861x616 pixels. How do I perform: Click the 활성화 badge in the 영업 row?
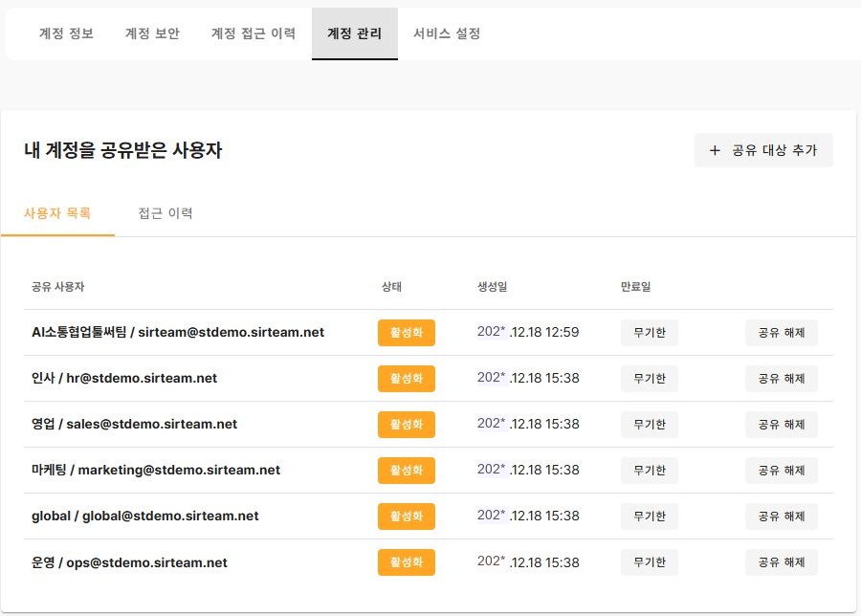[x=407, y=425]
